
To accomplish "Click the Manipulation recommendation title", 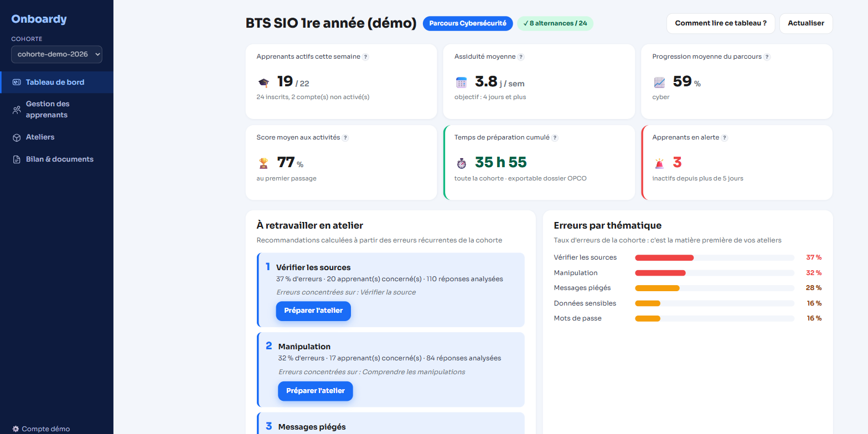I will [x=304, y=347].
